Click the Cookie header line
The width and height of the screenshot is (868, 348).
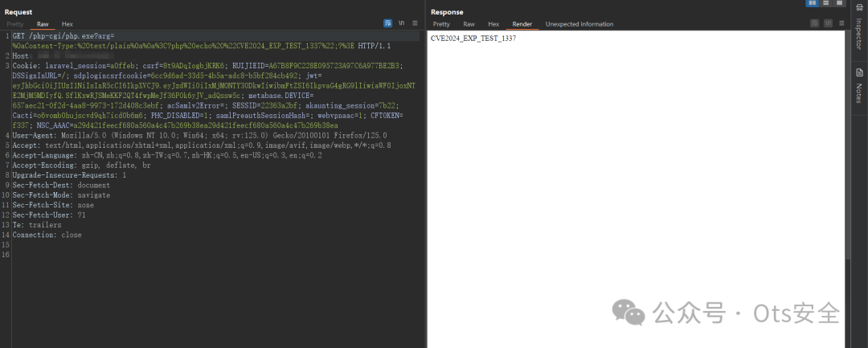pyautogui.click(x=207, y=66)
